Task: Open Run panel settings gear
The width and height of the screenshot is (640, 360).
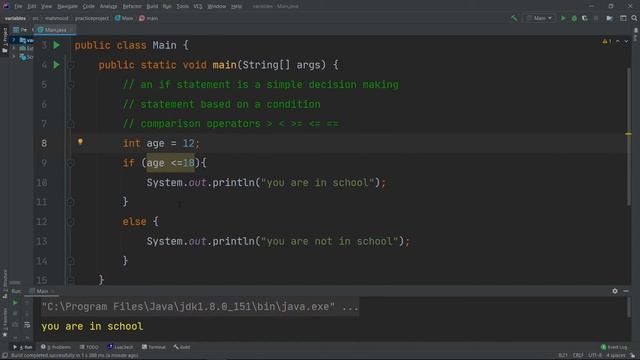Action: pos(615,291)
